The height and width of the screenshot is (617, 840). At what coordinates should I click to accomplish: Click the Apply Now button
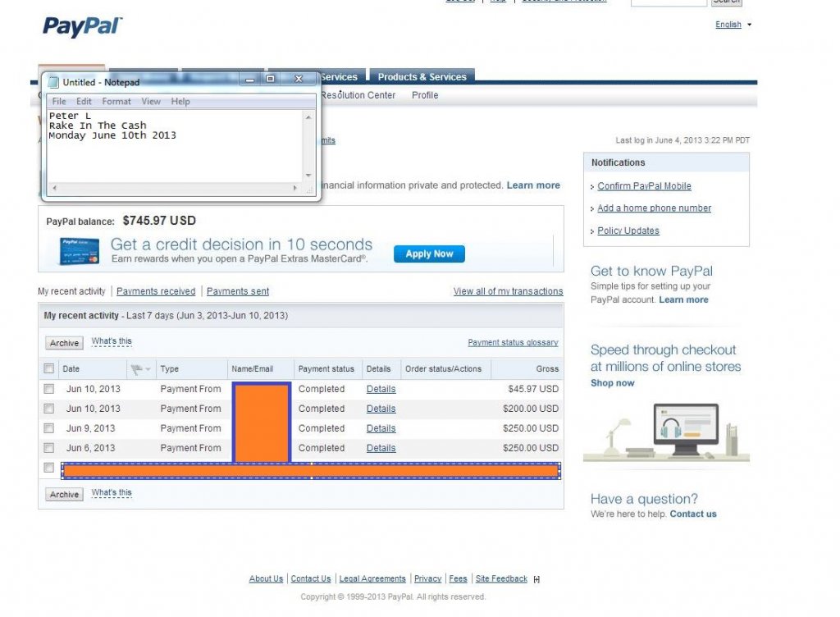pos(429,254)
